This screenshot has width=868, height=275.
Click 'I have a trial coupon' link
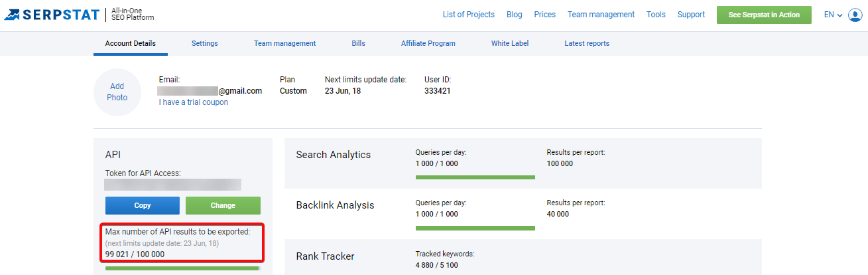point(193,102)
